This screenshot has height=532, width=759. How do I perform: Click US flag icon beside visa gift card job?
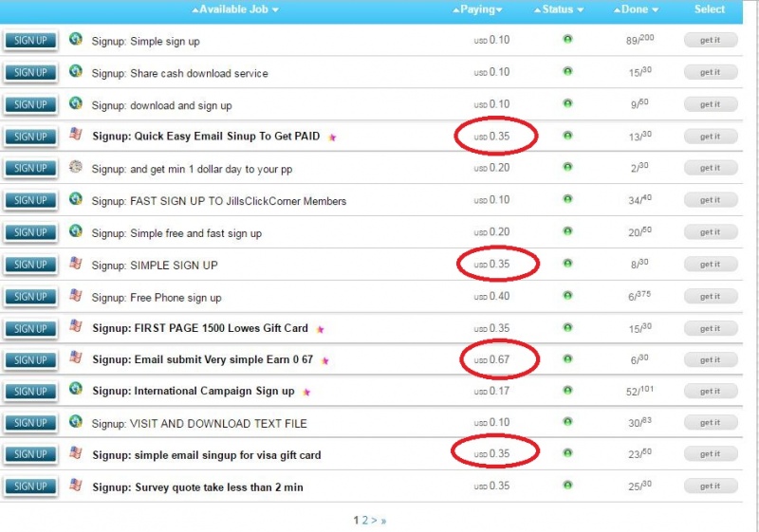click(x=76, y=452)
